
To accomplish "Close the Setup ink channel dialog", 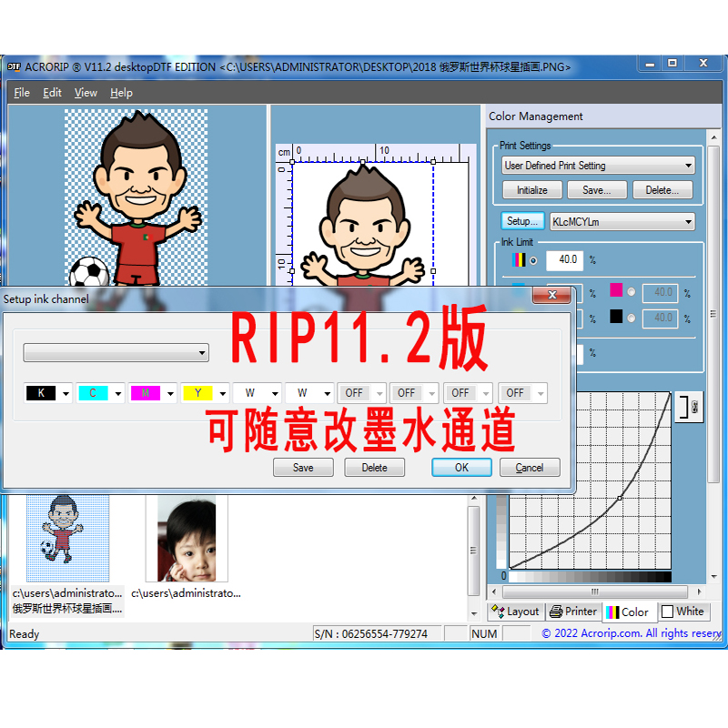I will 552,295.
